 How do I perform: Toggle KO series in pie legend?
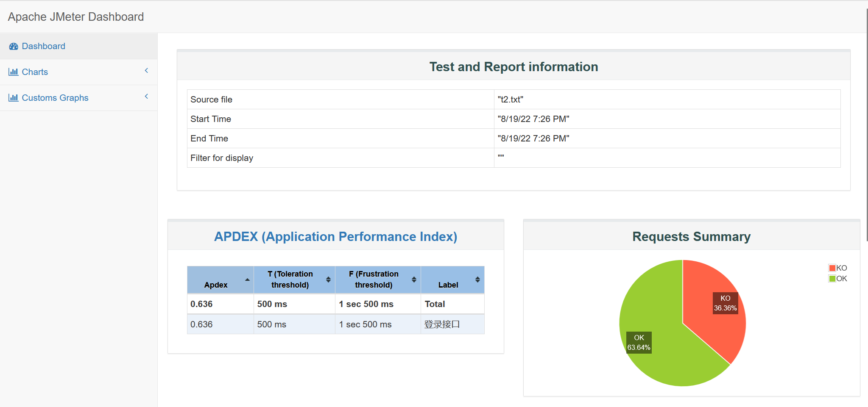point(838,268)
